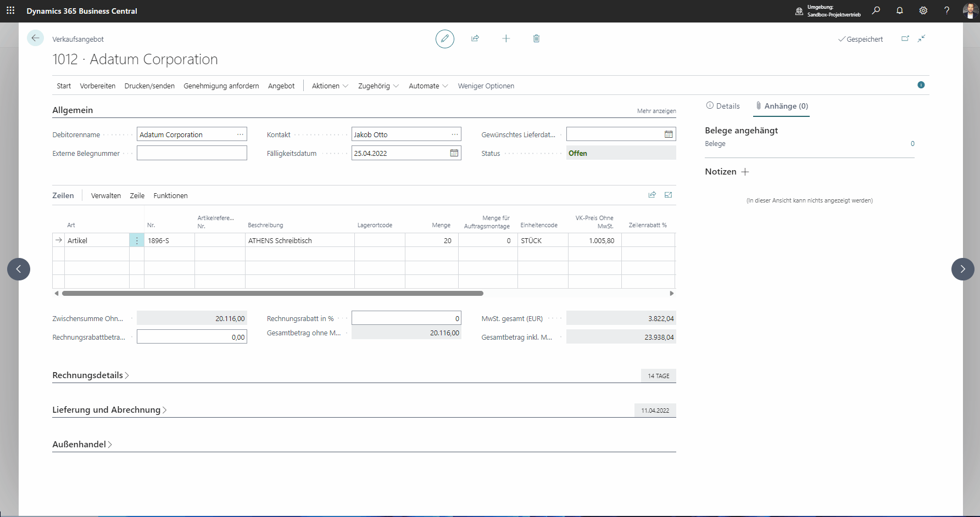Create new quote with plus icon
Screen dimensions: 980x517
pos(506,38)
